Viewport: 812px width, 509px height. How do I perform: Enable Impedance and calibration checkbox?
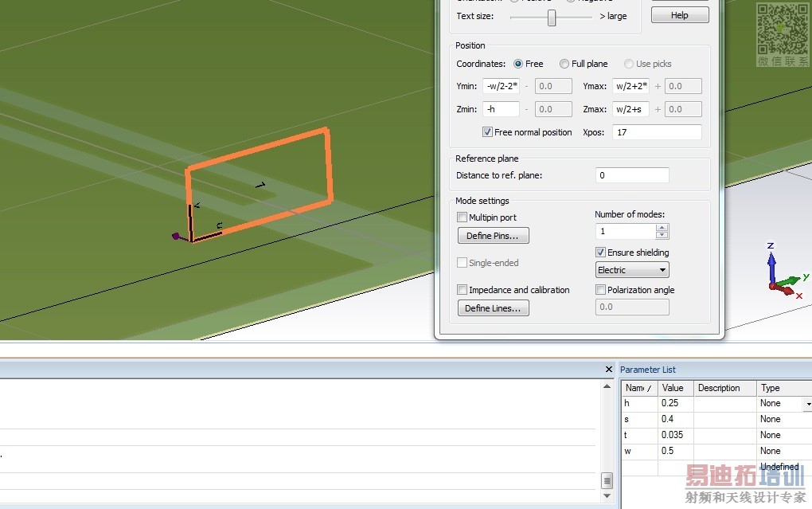coord(462,290)
